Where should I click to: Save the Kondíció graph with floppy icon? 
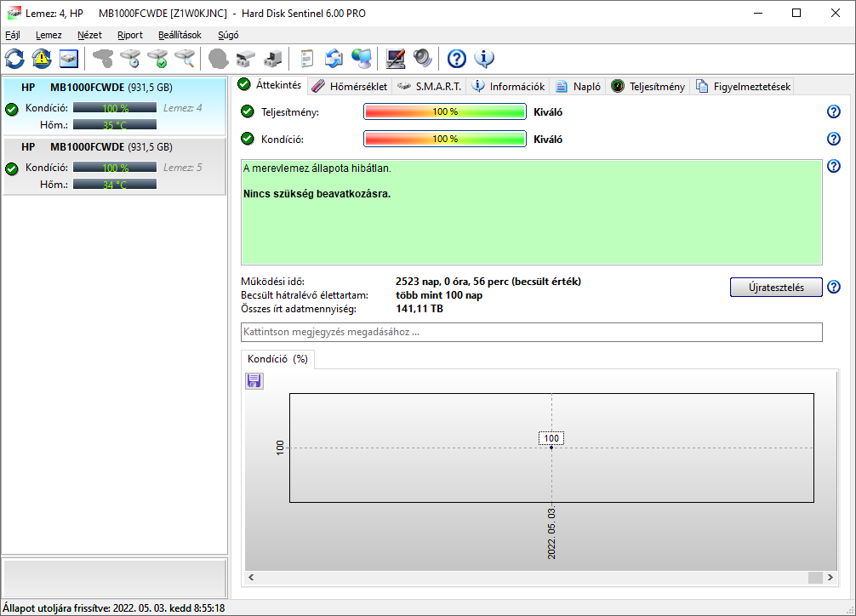(x=254, y=381)
